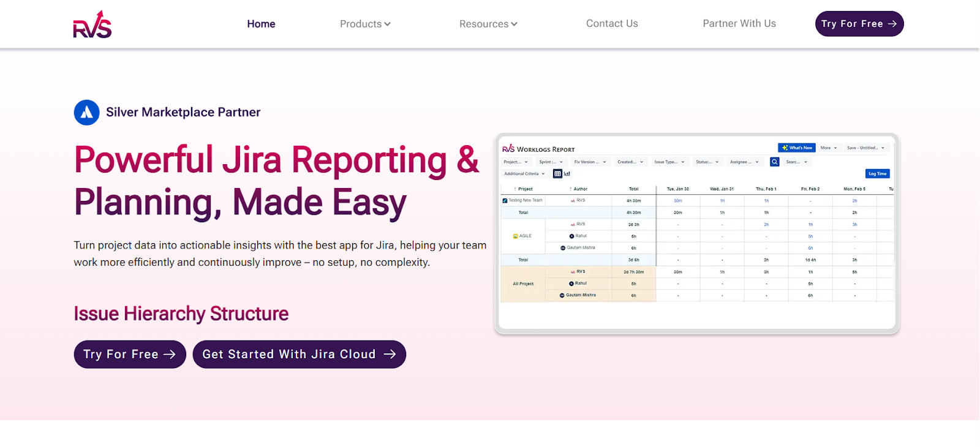Open the Created filter dropdown
Viewport: 980px width, 447px height.
pyautogui.click(x=630, y=162)
